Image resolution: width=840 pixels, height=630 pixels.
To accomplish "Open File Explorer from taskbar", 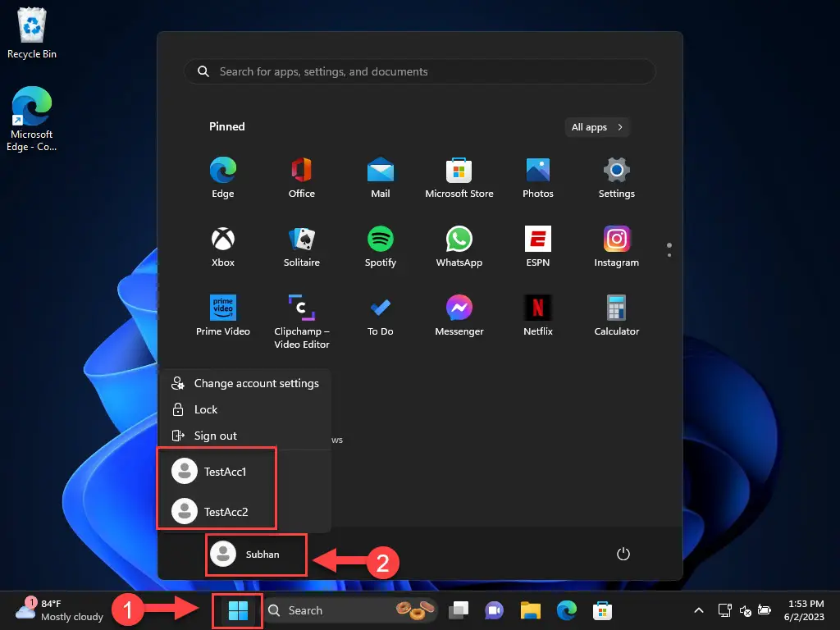I will pos(531,610).
